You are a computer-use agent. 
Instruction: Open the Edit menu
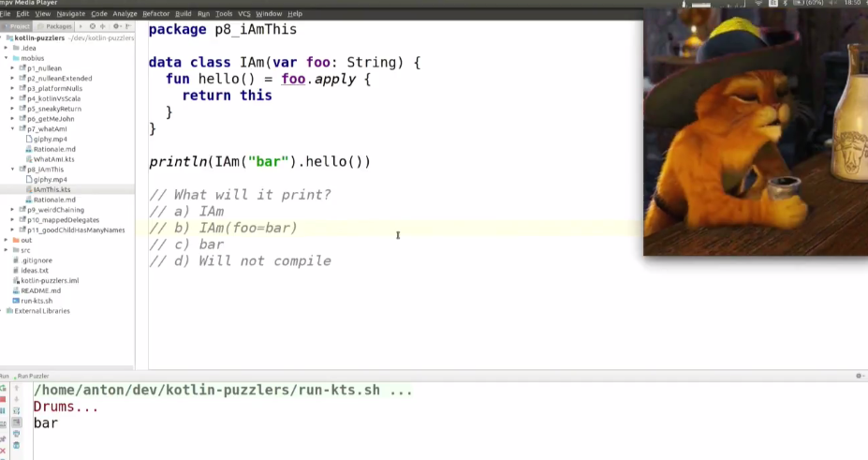point(22,14)
